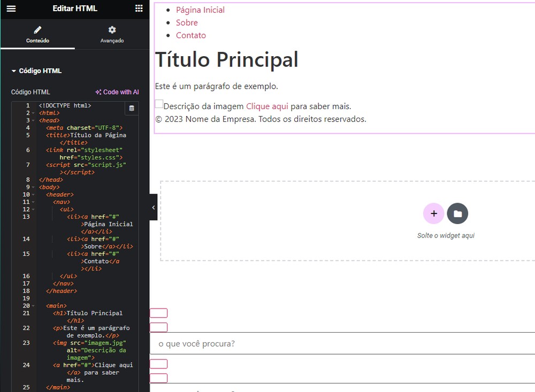Open template library via folder icon

(x=457, y=213)
